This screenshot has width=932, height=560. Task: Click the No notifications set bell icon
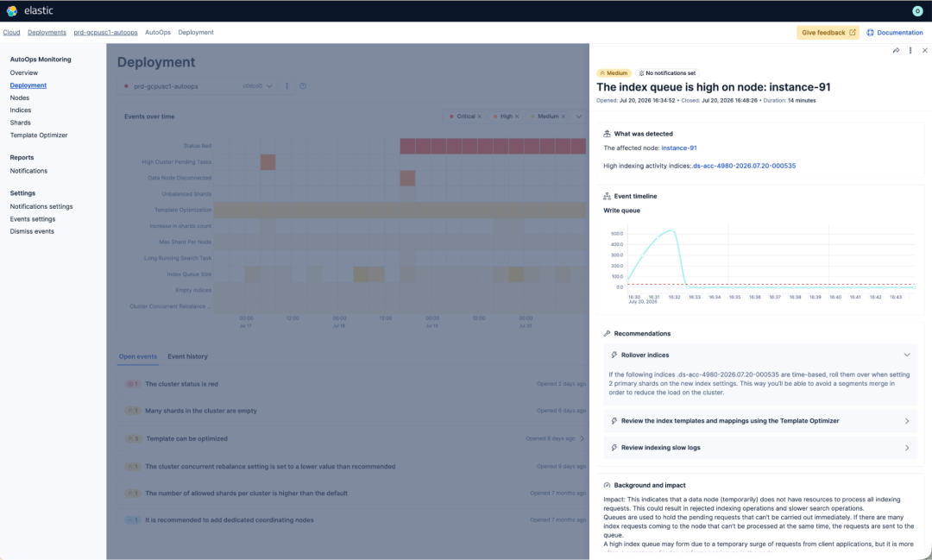click(x=641, y=73)
